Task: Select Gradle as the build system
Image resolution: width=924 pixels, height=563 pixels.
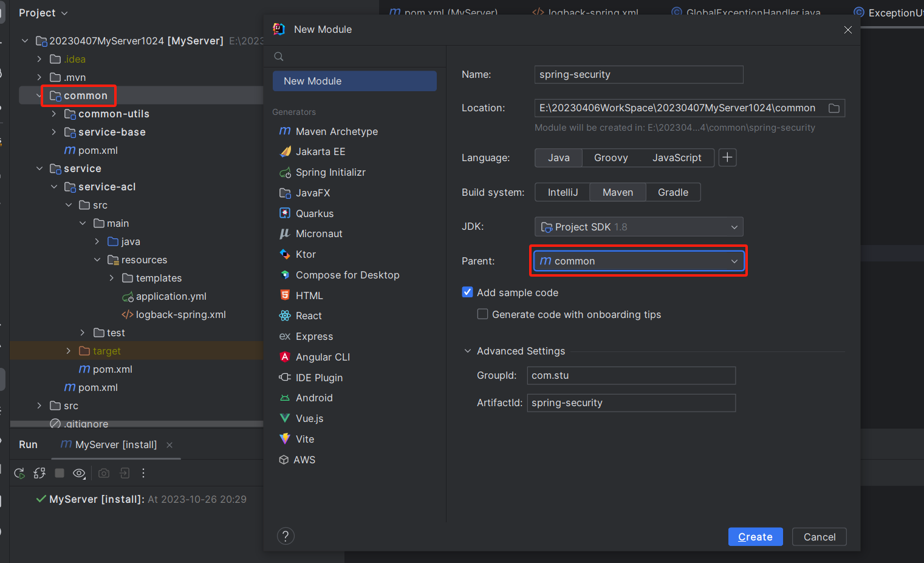Action: point(672,192)
